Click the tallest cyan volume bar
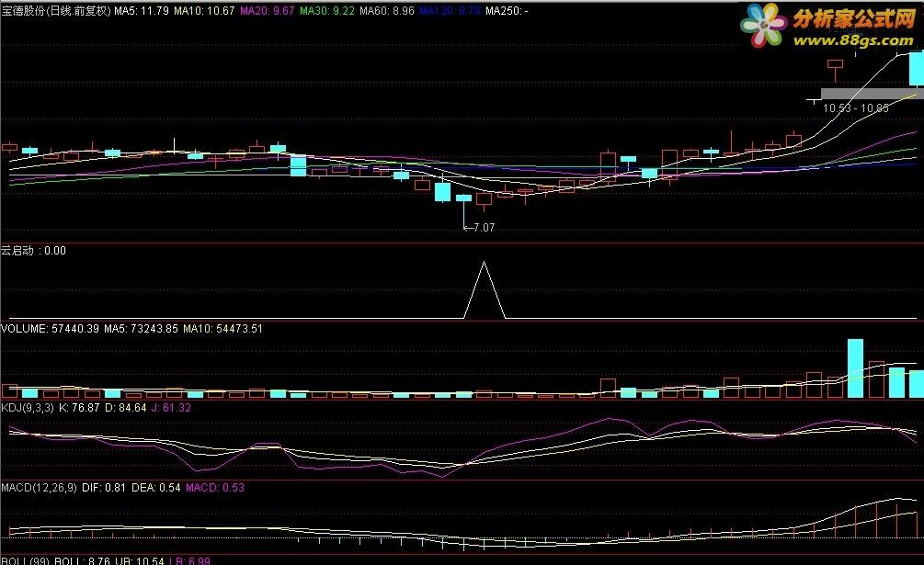The image size is (924, 565). click(855, 368)
